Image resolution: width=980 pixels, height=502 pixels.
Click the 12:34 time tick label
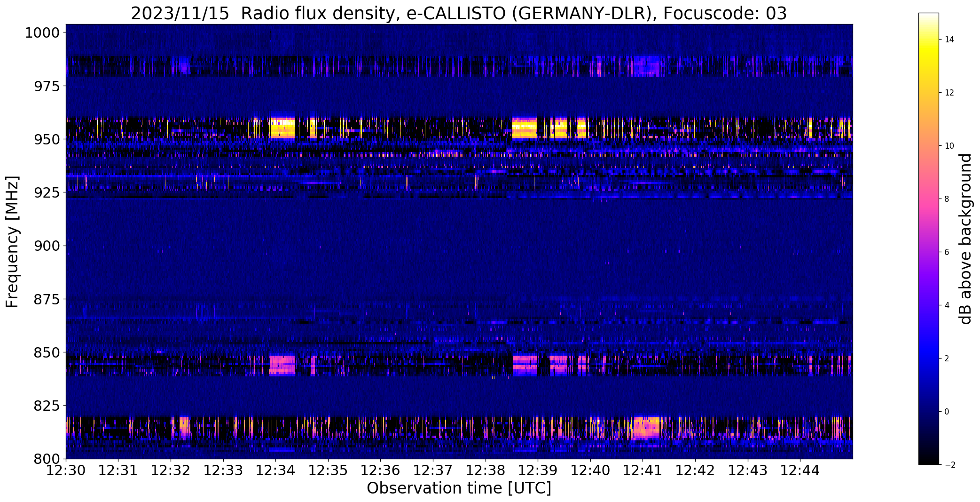(275, 470)
